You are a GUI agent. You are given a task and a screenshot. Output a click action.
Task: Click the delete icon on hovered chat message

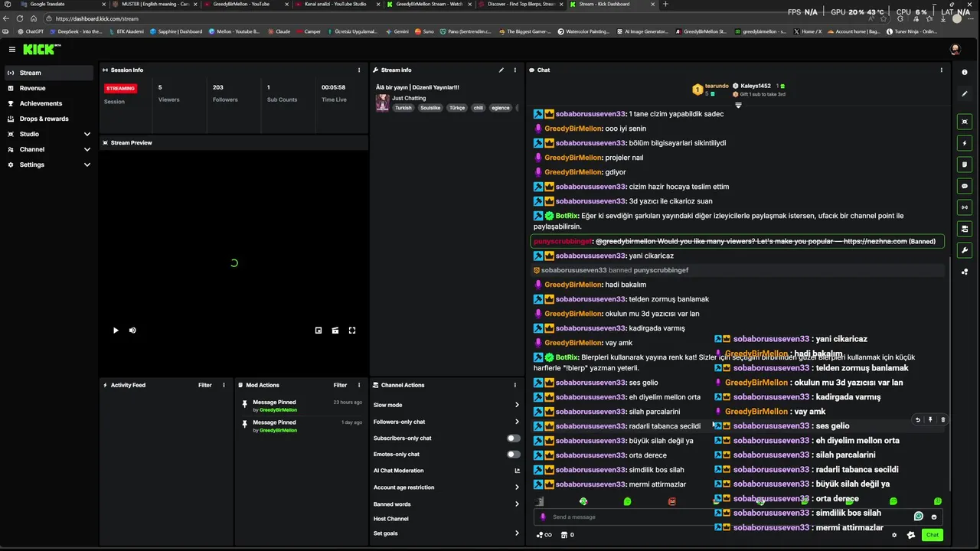(x=942, y=419)
